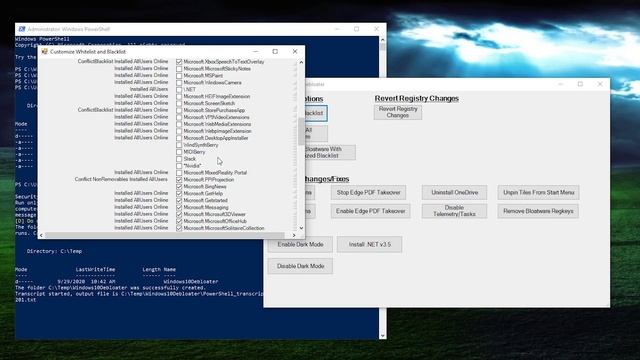
Task: Maximize the Customize Whitelist and Blacklist window
Action: (x=275, y=51)
